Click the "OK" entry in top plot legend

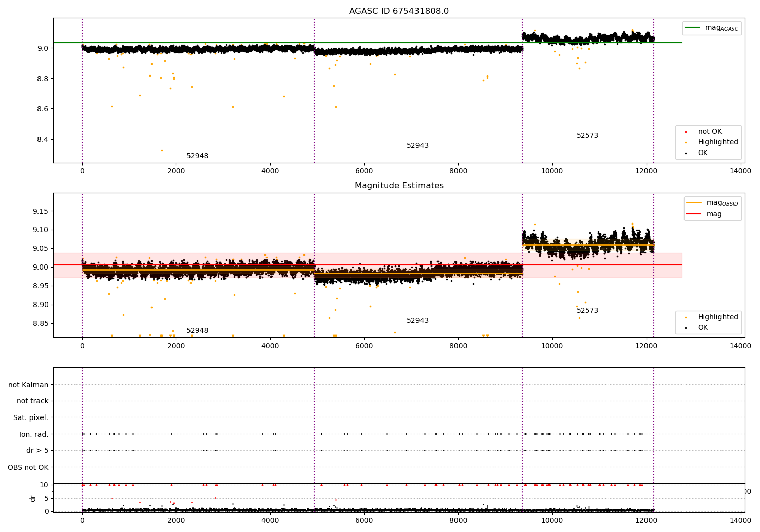click(x=703, y=153)
